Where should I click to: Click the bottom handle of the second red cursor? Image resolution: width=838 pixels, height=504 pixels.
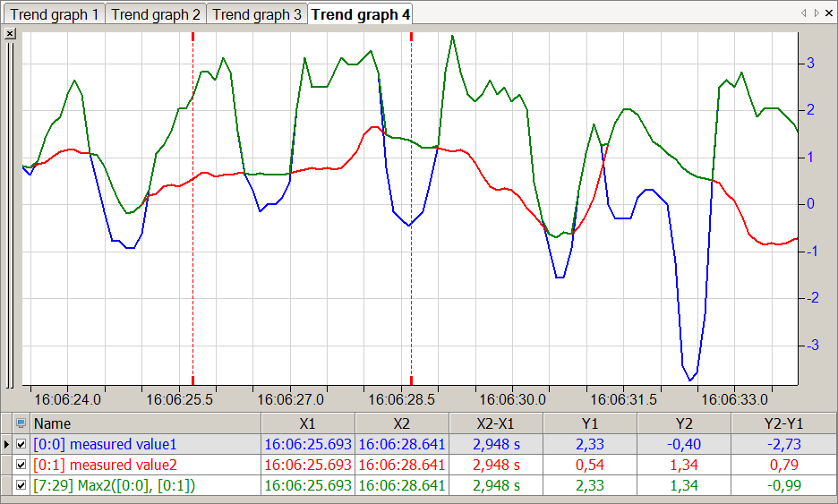coord(412,380)
